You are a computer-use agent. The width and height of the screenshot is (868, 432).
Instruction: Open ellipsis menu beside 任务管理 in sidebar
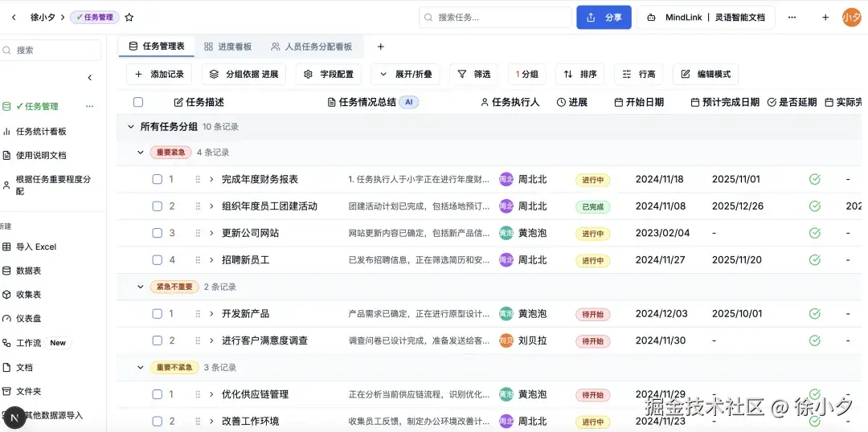(x=90, y=106)
